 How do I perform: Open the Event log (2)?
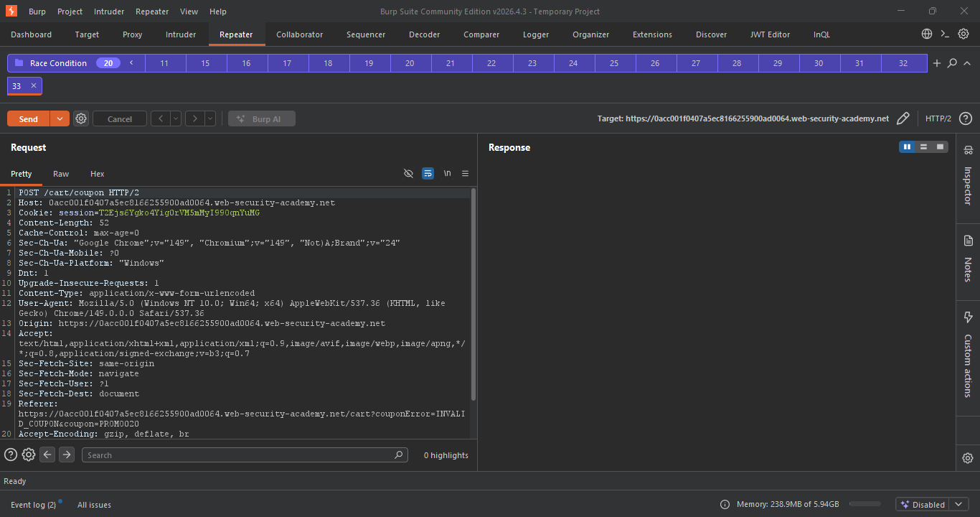click(x=34, y=505)
